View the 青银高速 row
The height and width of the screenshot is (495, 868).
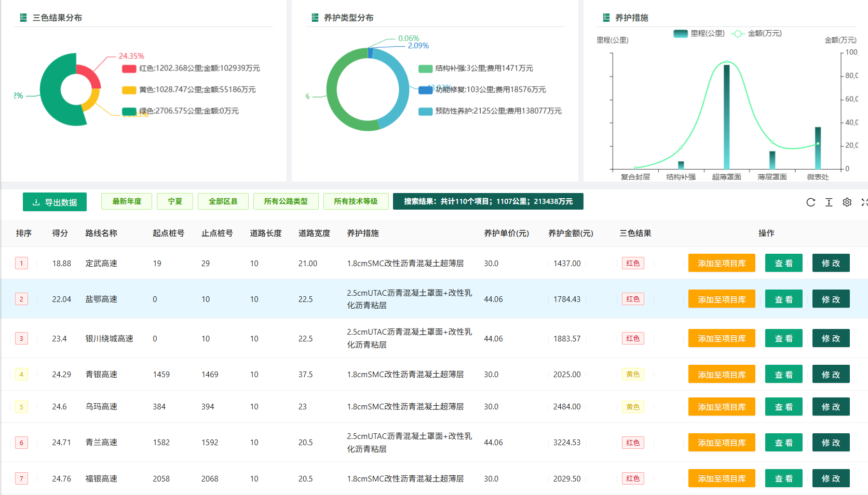tap(784, 374)
